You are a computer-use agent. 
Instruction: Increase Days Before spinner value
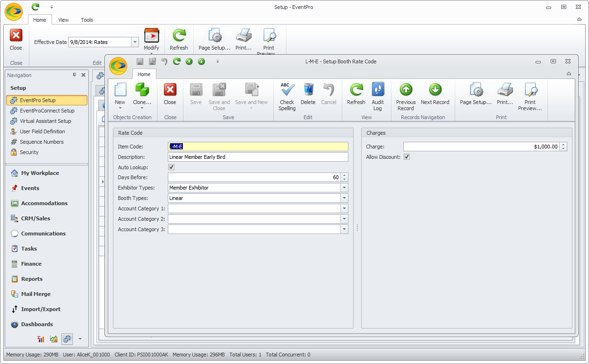(345, 175)
